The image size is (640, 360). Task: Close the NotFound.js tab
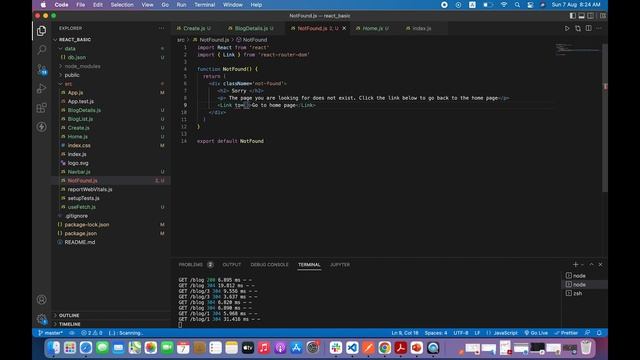coord(344,28)
